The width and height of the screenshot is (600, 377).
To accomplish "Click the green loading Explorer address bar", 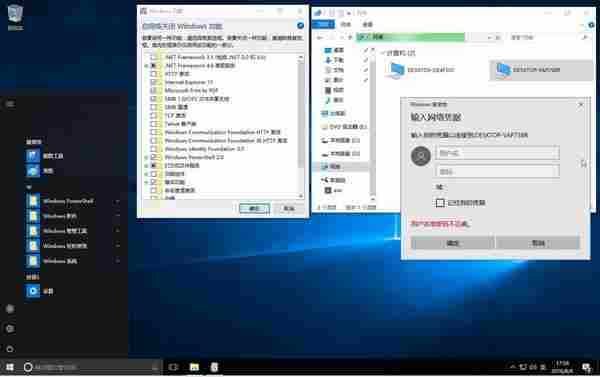I will click(x=411, y=37).
